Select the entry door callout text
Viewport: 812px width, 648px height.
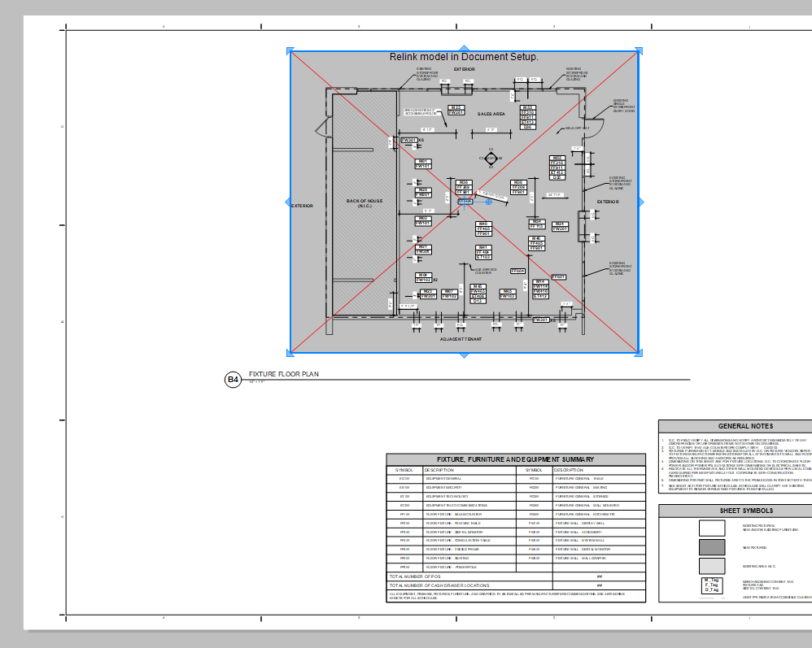623,106
